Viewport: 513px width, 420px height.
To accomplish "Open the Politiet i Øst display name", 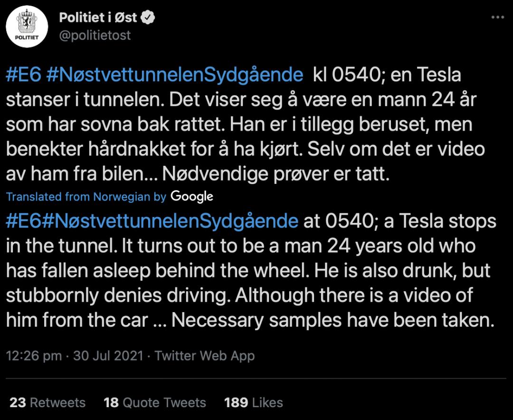I will [x=98, y=18].
